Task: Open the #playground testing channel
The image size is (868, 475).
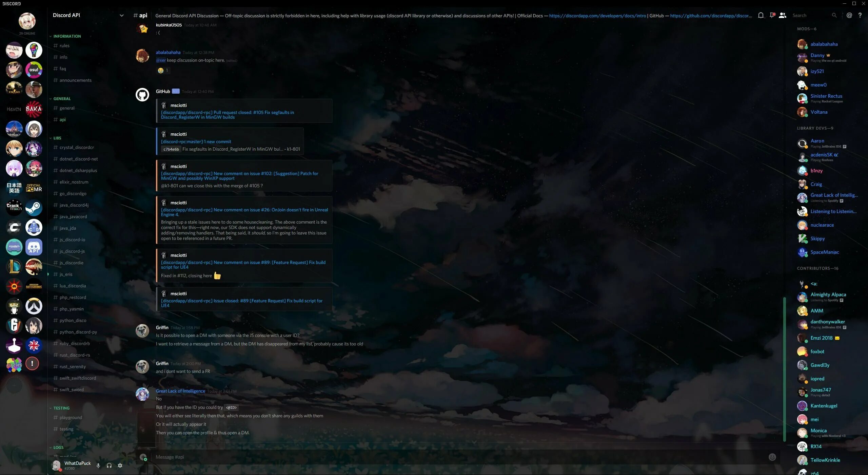Action: pos(71,417)
